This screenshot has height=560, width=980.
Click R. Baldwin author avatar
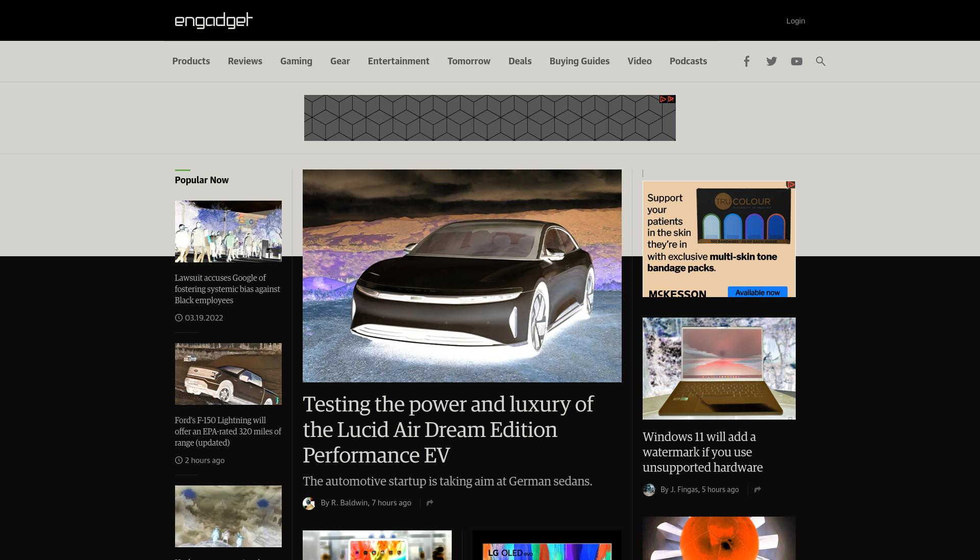point(309,503)
